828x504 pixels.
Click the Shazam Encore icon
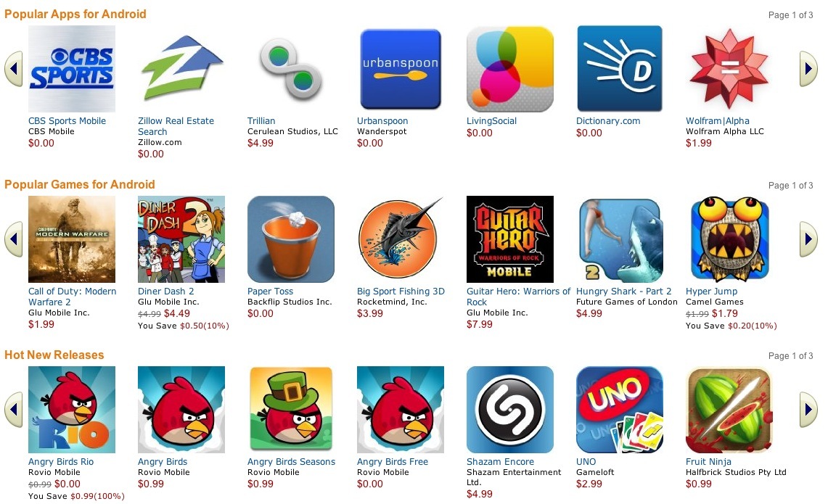click(x=510, y=410)
